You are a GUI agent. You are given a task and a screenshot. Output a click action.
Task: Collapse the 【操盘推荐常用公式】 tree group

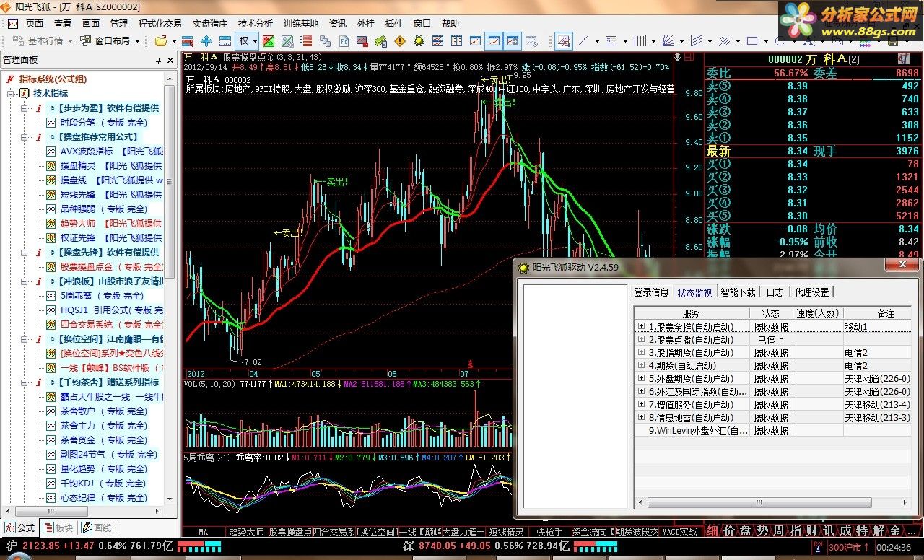coord(25,137)
